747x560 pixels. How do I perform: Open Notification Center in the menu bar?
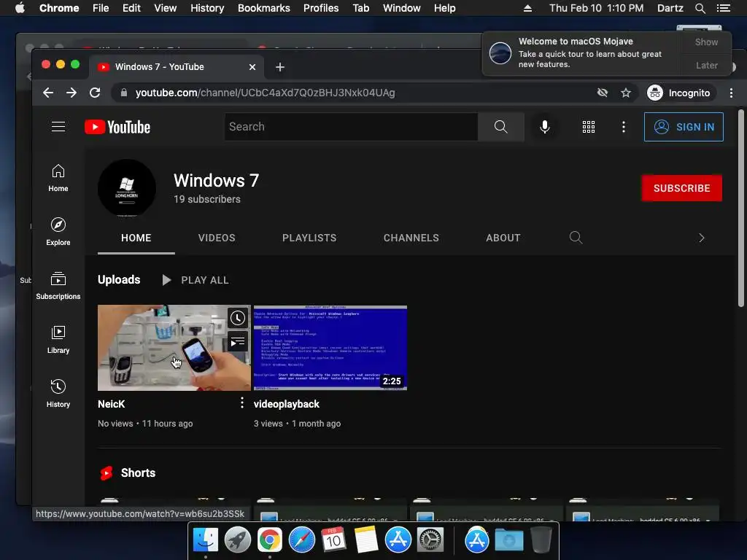click(x=723, y=8)
